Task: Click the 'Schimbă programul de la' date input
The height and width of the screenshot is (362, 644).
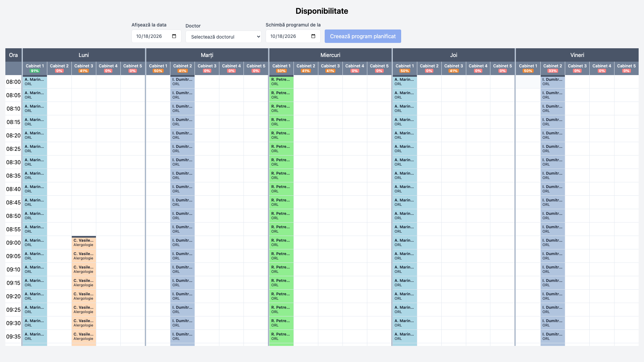Action: (293, 36)
